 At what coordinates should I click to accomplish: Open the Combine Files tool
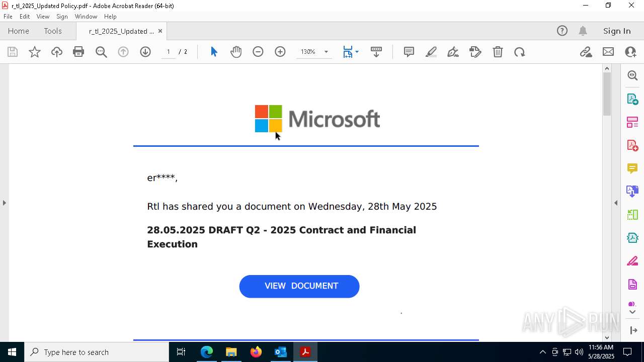pos(632,191)
